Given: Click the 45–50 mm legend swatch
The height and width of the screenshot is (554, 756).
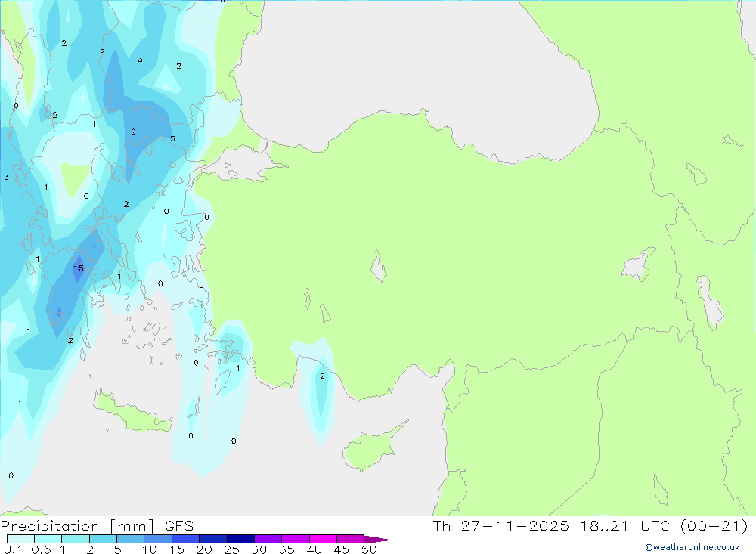Looking at the screenshot, I should tap(351, 539).
